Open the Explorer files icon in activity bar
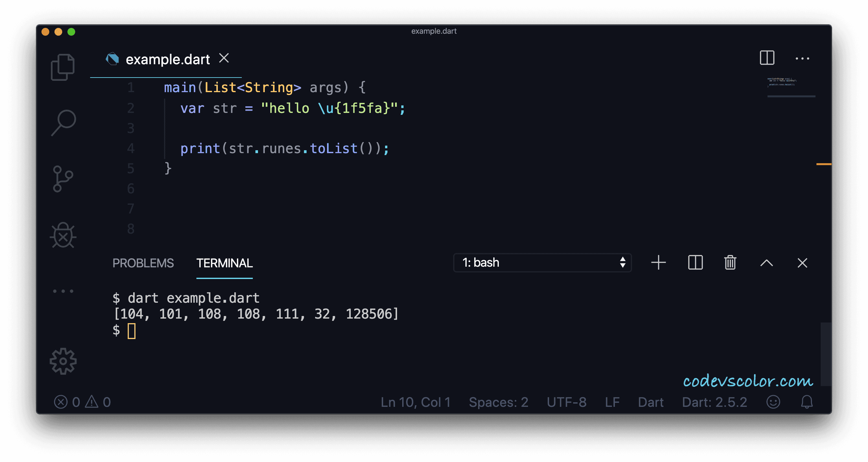Viewport: 868px width, 462px height. point(63,67)
